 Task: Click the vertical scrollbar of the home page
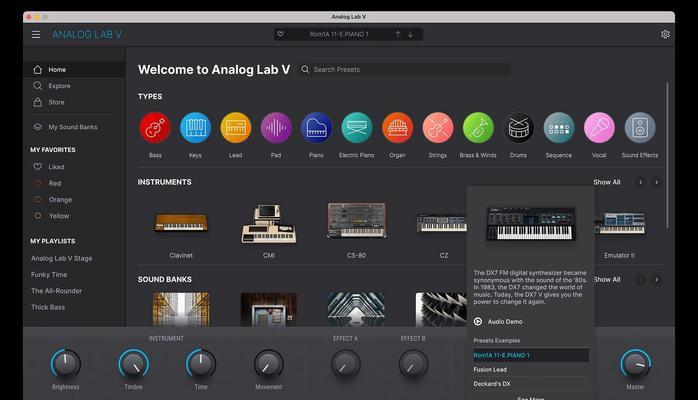[x=667, y=156]
